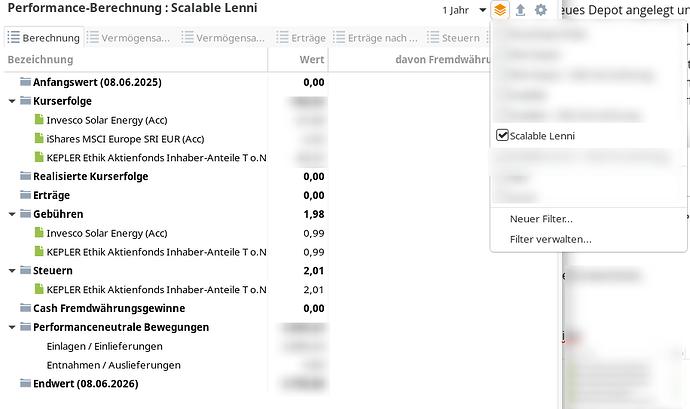Click the export upload arrow icon
This screenshot has height=409, width=690.
[x=520, y=10]
